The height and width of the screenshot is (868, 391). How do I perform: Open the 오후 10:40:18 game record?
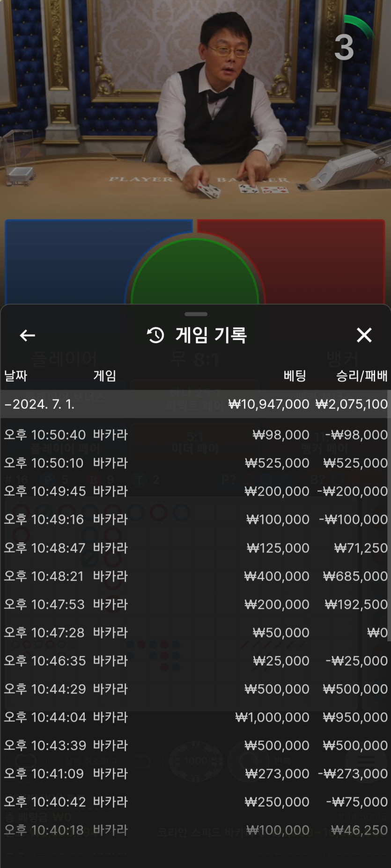[x=195, y=830]
